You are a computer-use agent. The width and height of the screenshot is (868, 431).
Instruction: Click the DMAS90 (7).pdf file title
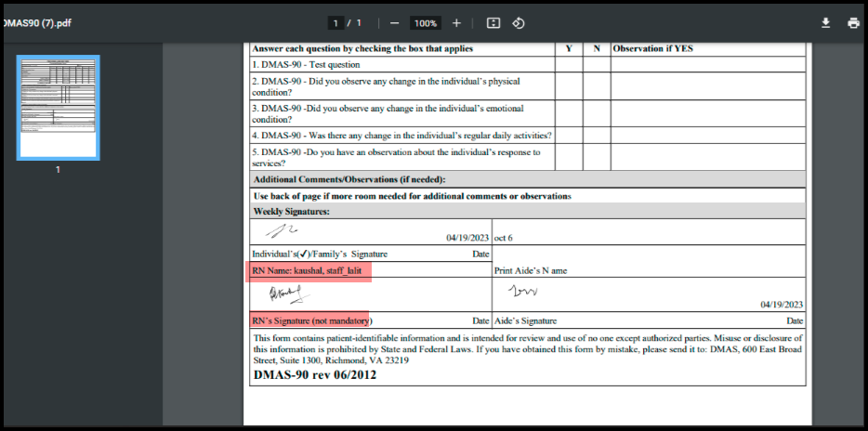click(x=38, y=23)
